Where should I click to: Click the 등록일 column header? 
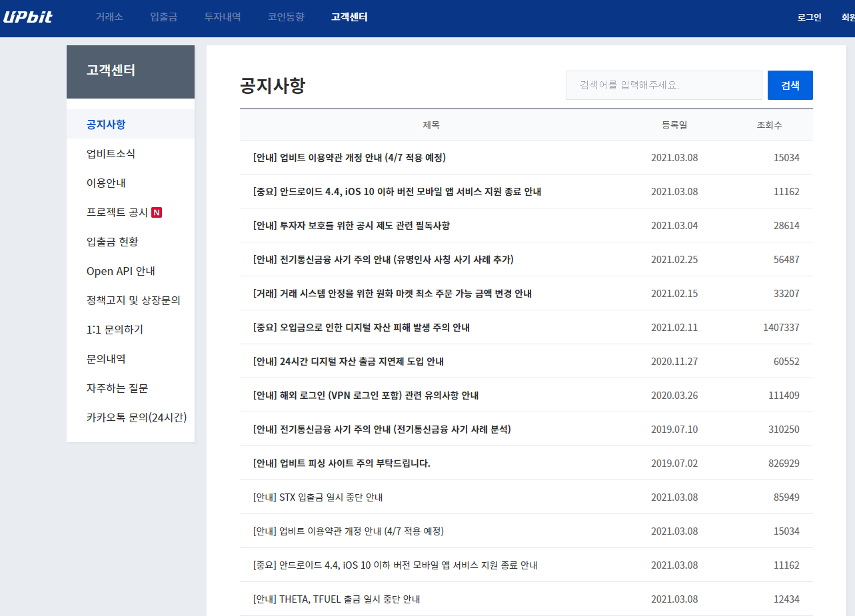pos(674,125)
